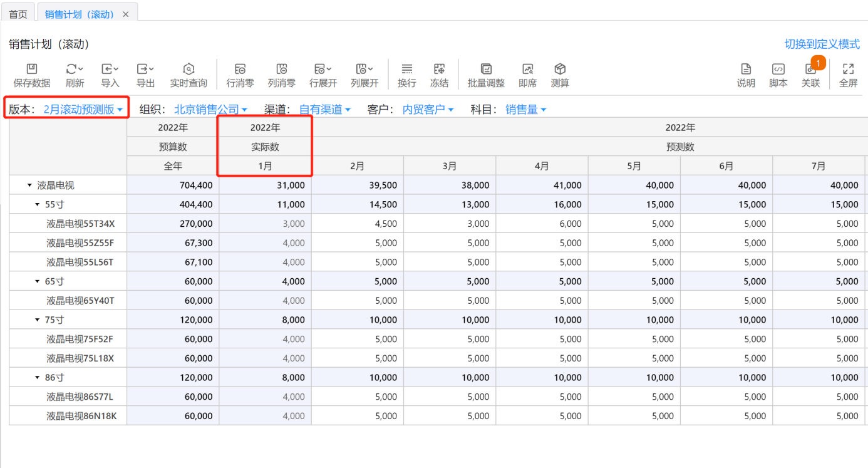Toggle the 换行 word wrap icon
This screenshot has width=868, height=468.
click(406, 70)
